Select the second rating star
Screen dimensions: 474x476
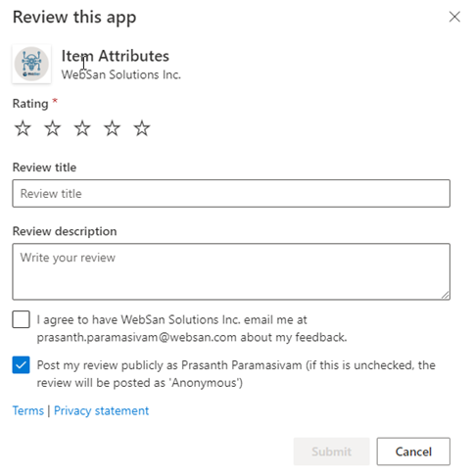click(x=53, y=128)
